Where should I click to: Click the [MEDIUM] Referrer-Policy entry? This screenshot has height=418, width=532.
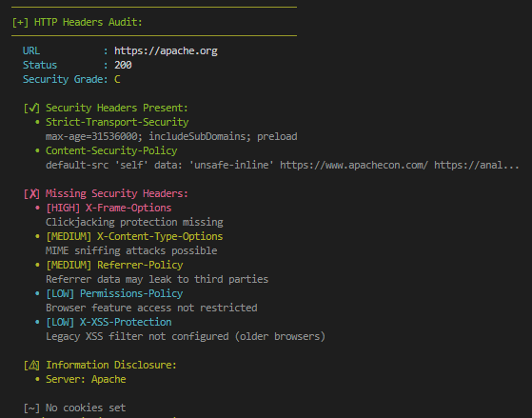[114, 265]
